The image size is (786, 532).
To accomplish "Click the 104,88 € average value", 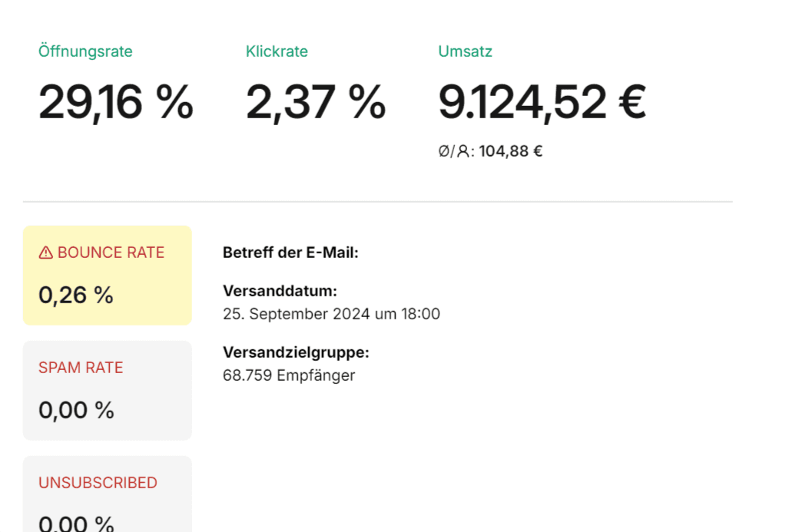I will (511, 150).
